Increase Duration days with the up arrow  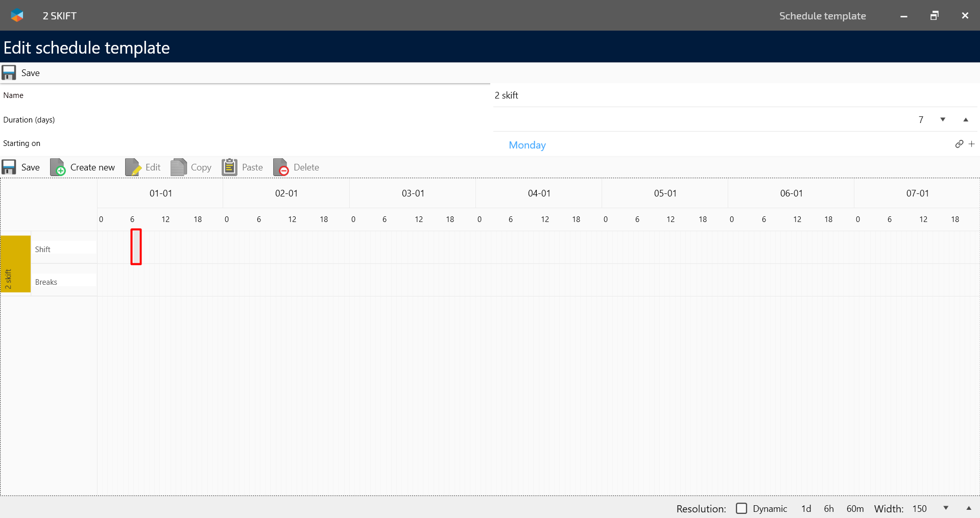coord(966,119)
